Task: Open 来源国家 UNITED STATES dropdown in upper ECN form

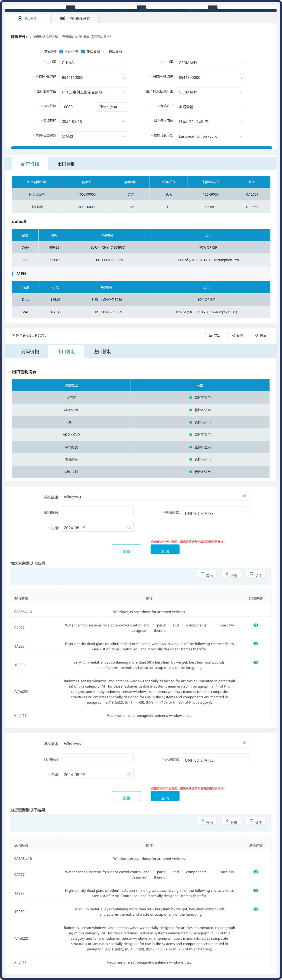Action: (216, 512)
